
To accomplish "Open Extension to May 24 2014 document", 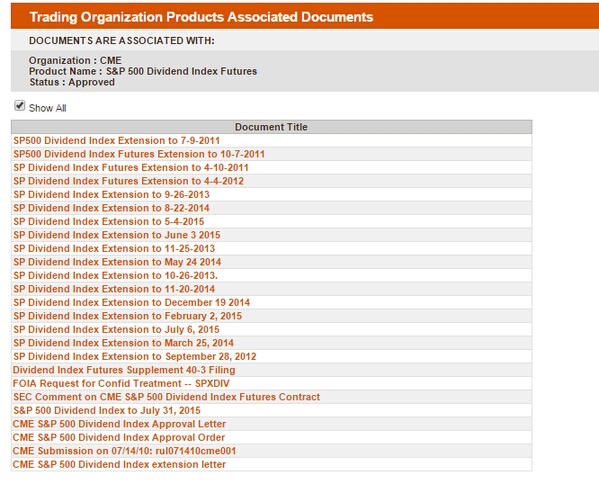I will [x=117, y=262].
